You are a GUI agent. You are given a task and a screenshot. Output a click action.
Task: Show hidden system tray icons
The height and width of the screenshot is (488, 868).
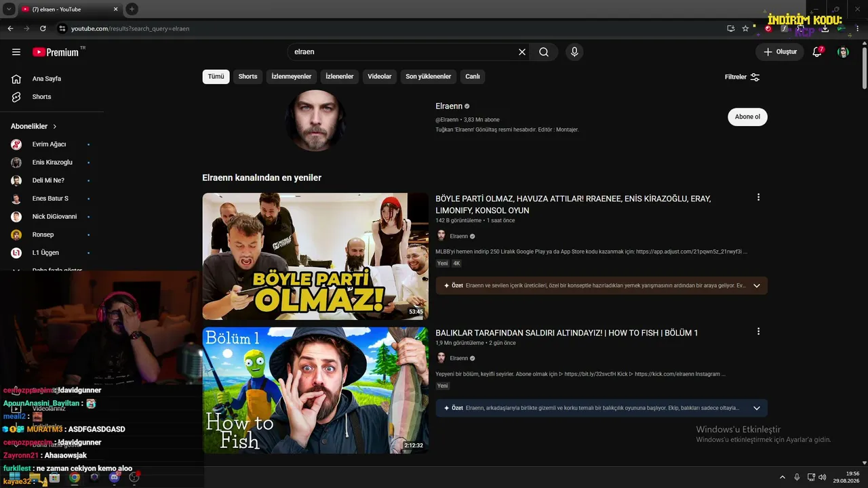click(782, 477)
